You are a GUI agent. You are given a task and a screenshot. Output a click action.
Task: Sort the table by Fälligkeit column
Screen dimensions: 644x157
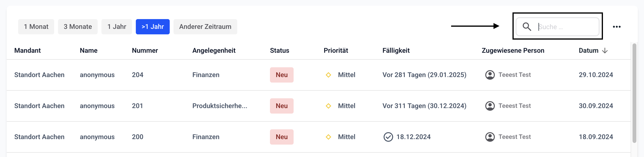[x=396, y=51]
